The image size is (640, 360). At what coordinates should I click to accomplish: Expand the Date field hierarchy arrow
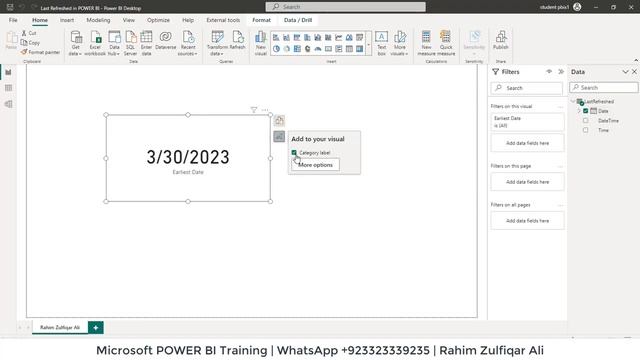579,111
